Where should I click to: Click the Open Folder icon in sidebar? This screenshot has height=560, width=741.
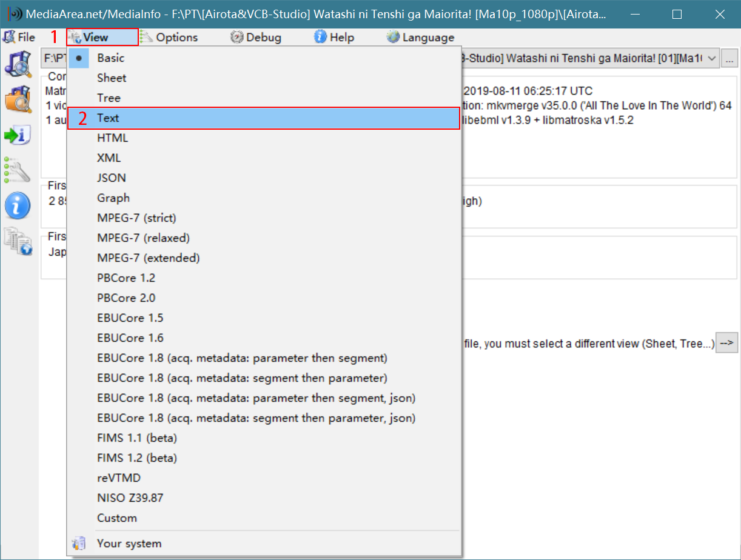(x=18, y=99)
